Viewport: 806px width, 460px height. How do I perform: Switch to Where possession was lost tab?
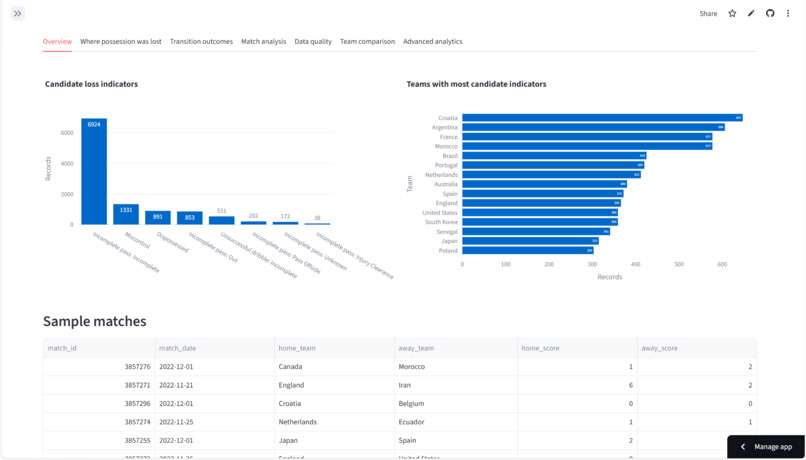pyautogui.click(x=121, y=42)
